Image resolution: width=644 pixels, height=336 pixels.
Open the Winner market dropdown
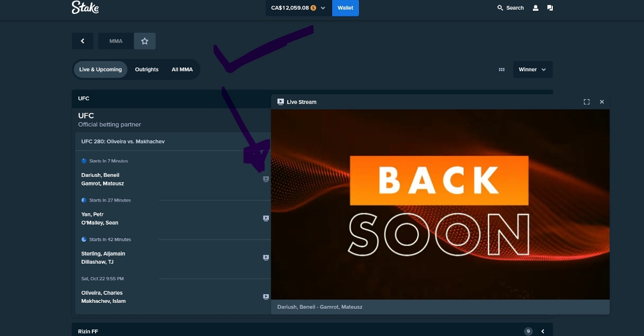pyautogui.click(x=532, y=70)
